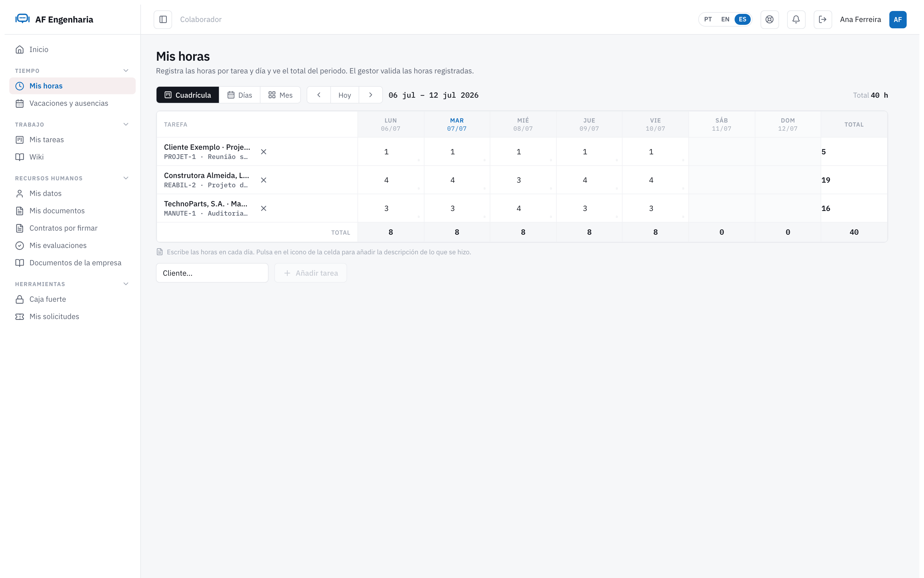Collapse the Trabajo section
This screenshot has width=924, height=578.
coord(126,124)
